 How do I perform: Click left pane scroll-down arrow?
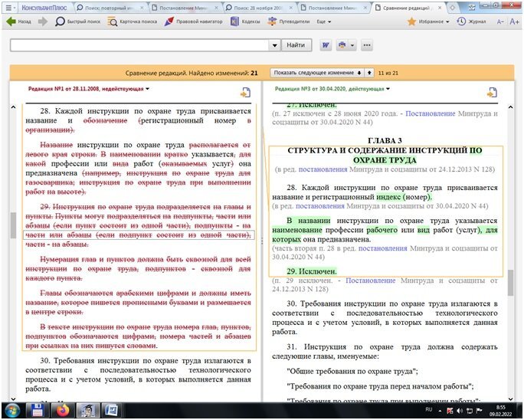(13, 399)
